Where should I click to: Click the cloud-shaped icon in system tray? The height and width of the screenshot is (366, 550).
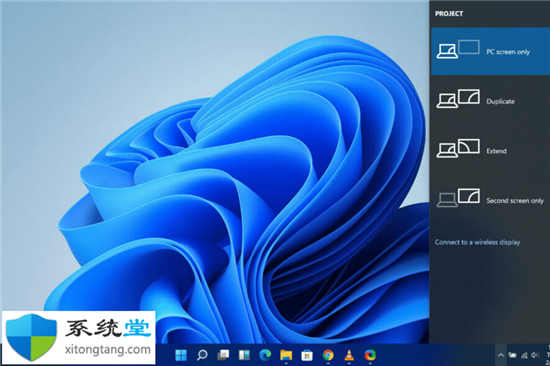tap(513, 355)
